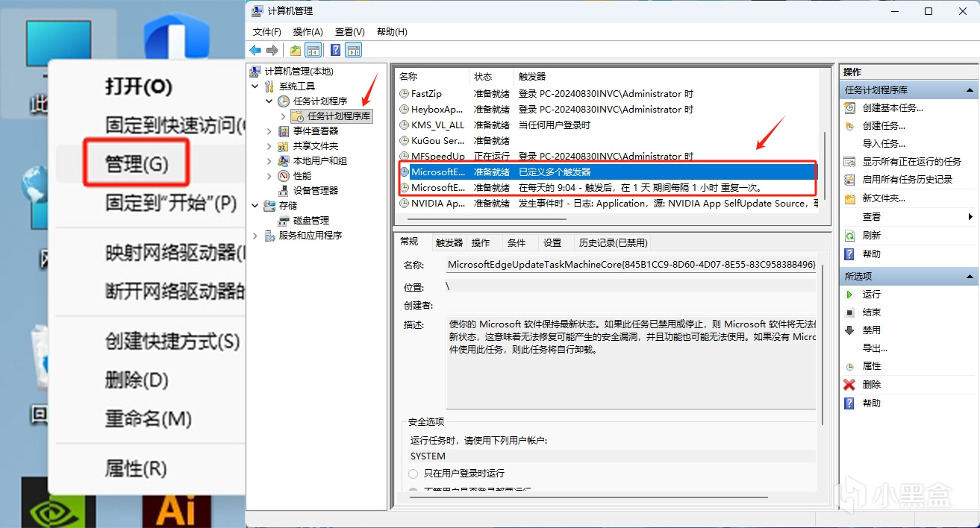Click 创建任务... in the actions pane

coord(884,125)
